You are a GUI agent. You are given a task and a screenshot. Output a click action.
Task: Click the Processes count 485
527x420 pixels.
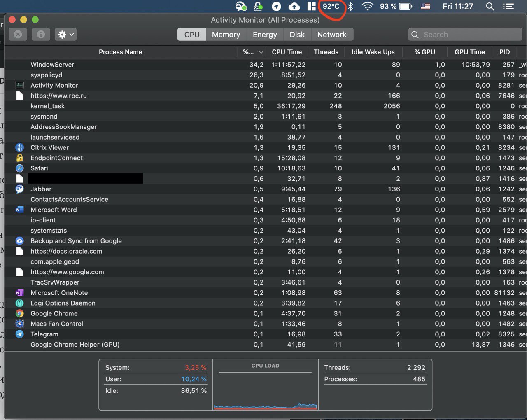pyautogui.click(x=419, y=379)
